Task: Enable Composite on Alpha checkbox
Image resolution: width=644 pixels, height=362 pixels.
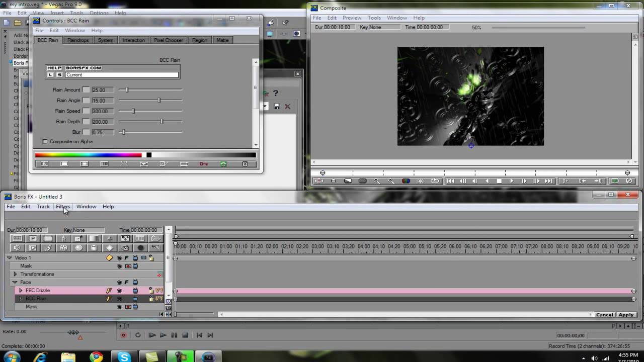Action: coord(45,142)
